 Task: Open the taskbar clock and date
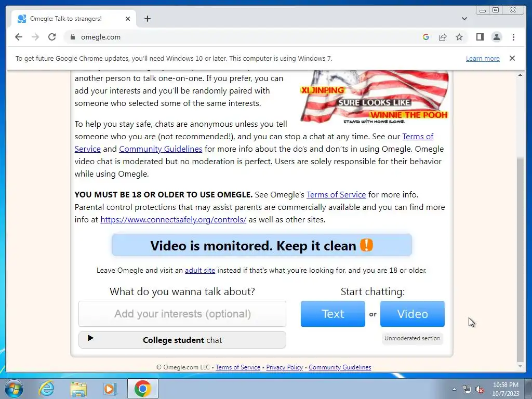click(x=506, y=389)
